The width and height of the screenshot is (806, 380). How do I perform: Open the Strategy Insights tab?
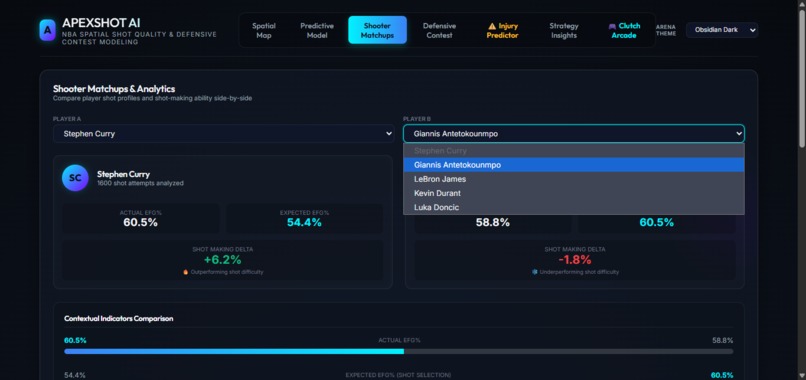pos(563,30)
